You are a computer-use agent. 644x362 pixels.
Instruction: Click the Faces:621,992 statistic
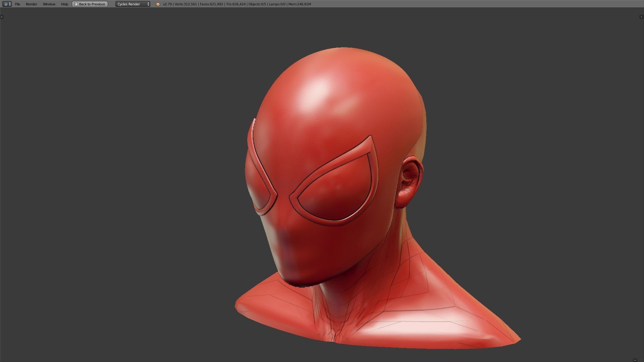click(x=211, y=4)
